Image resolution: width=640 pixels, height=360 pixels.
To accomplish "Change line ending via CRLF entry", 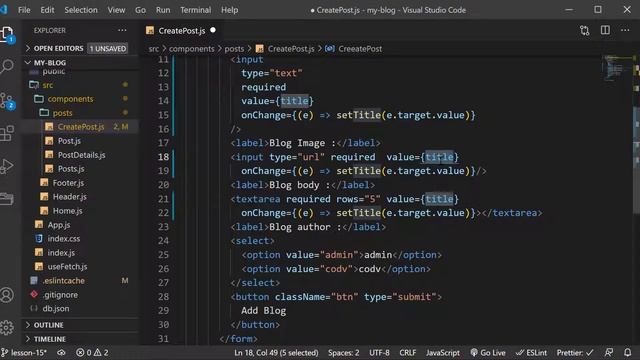I will coord(407,352).
